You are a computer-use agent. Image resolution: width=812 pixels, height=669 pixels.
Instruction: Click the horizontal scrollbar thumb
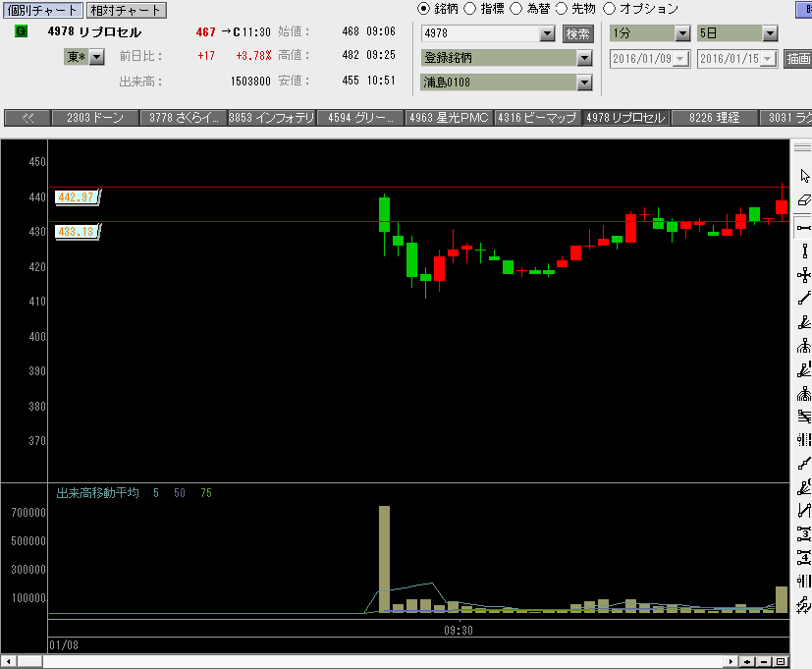(x=29, y=662)
